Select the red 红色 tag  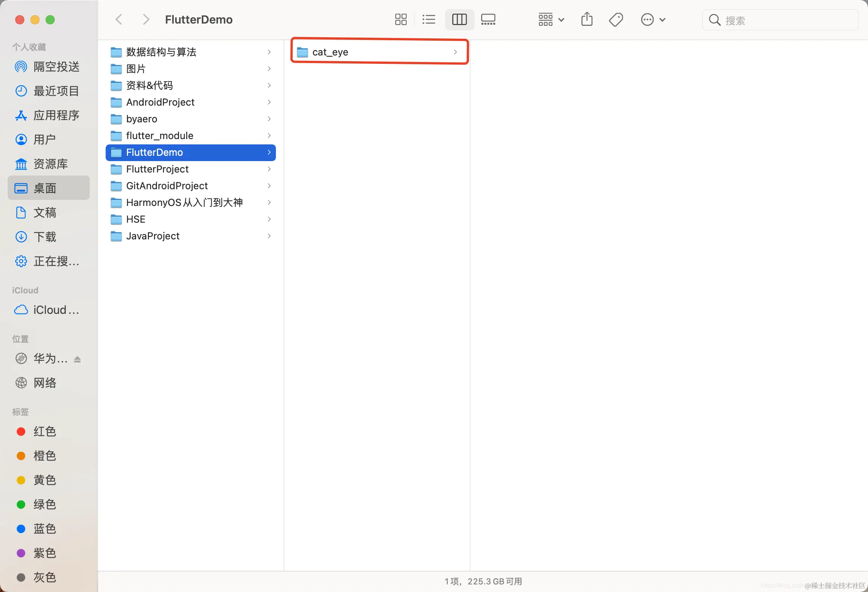[x=45, y=432]
